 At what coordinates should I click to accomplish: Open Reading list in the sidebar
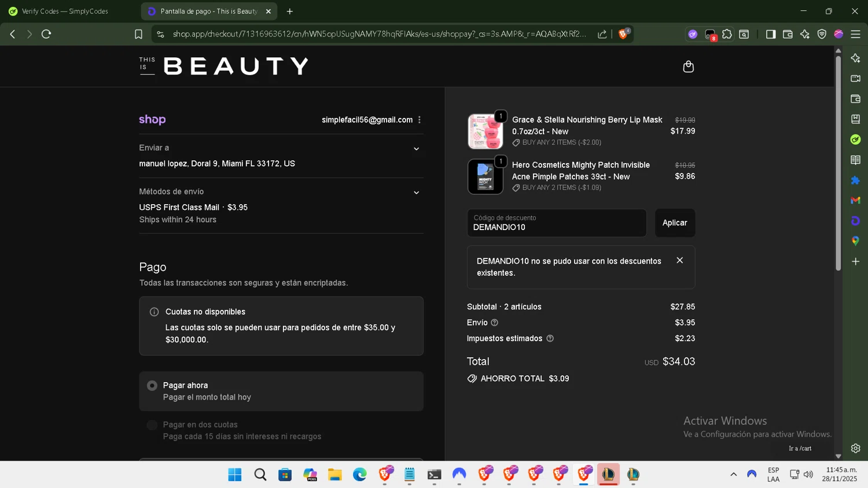pyautogui.click(x=856, y=160)
